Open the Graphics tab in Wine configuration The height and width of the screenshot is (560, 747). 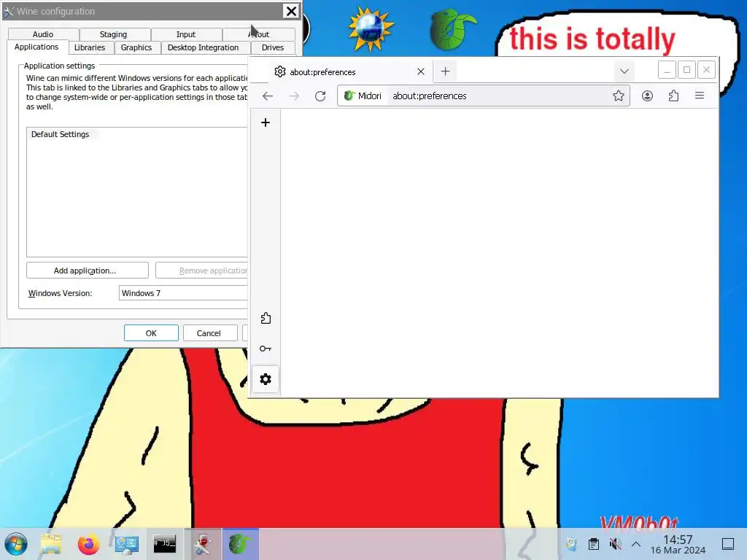(x=136, y=47)
